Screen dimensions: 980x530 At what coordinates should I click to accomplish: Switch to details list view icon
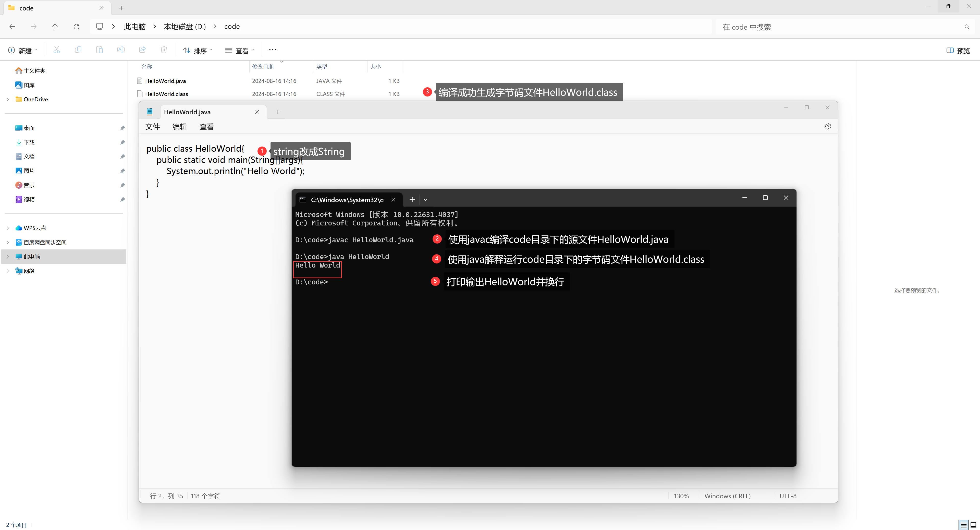[963, 525]
